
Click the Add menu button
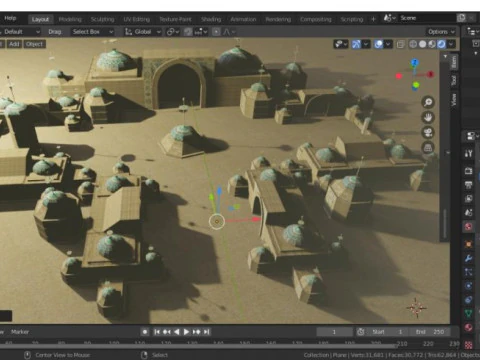[x=14, y=44]
